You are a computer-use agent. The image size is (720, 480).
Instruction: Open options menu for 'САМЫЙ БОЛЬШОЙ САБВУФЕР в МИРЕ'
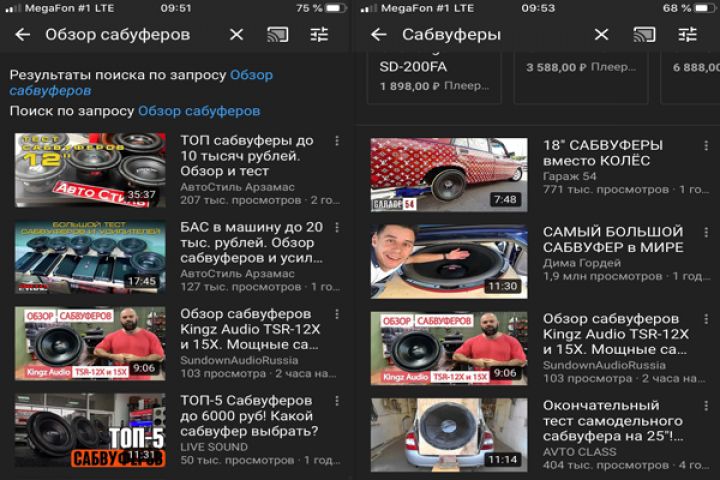706,232
